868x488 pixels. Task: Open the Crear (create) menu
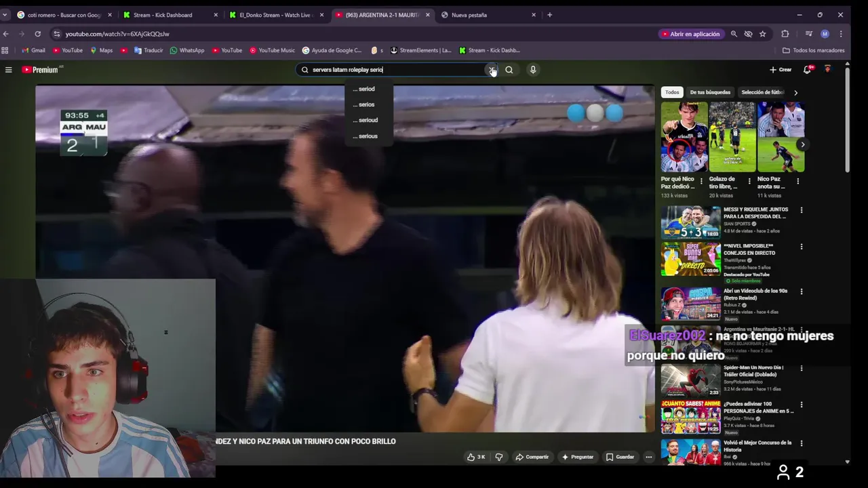pyautogui.click(x=781, y=70)
